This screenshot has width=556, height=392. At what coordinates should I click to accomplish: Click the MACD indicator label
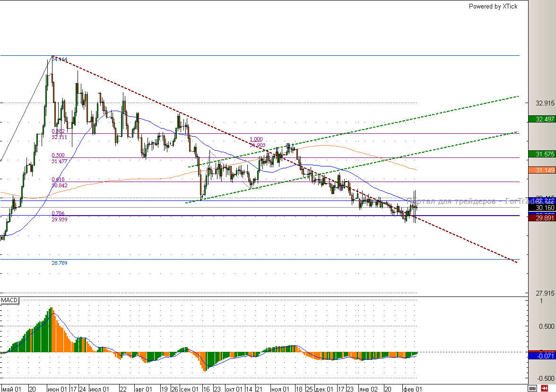(x=9, y=300)
